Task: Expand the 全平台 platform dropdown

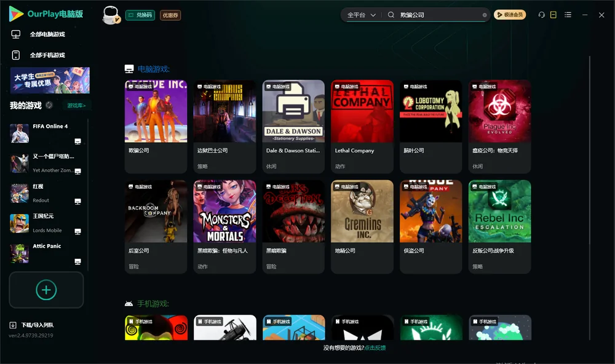Action: [361, 15]
